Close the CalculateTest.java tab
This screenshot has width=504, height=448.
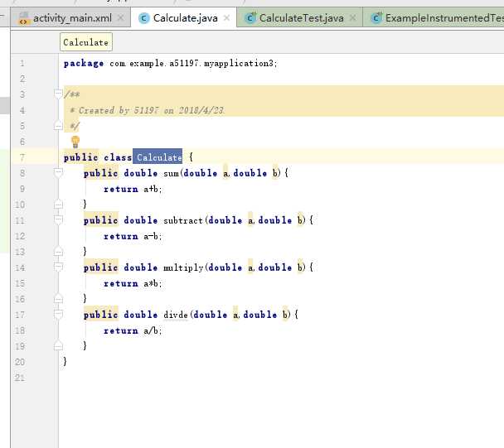(x=352, y=18)
